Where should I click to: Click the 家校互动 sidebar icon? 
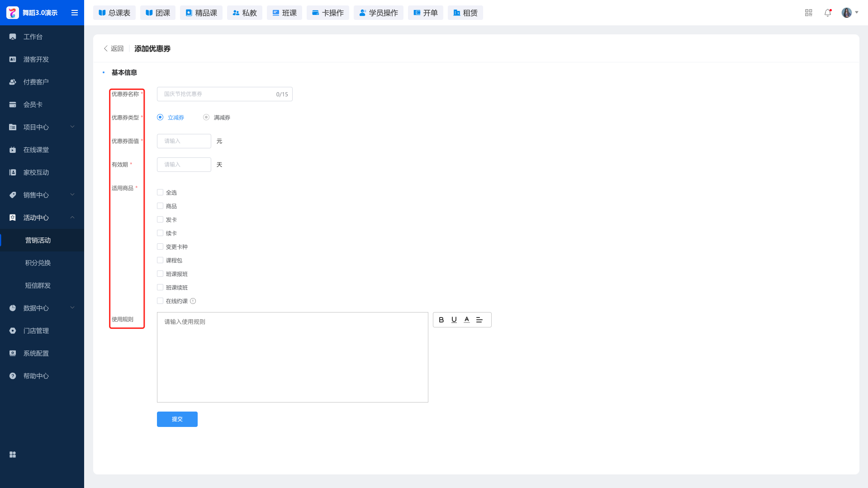click(13, 172)
